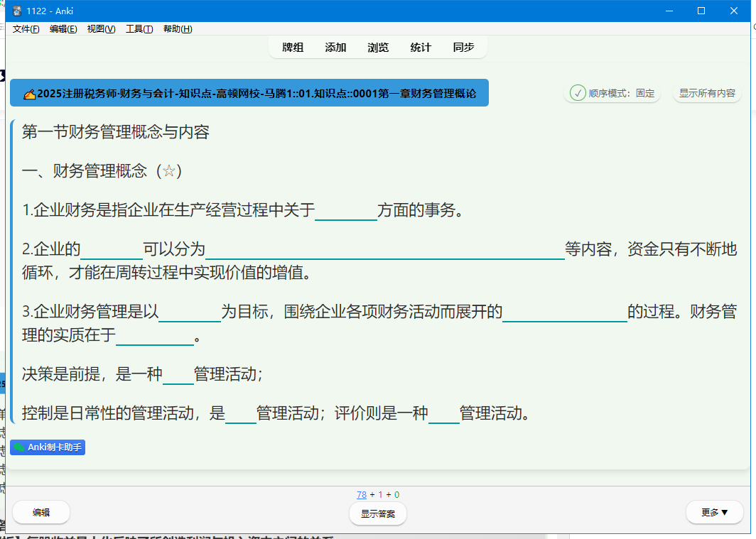Click the 编辑 button at bottom
The image size is (756, 539).
[x=41, y=513]
